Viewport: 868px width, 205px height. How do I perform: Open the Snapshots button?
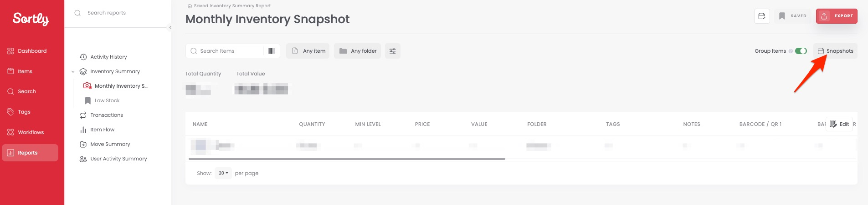click(835, 51)
